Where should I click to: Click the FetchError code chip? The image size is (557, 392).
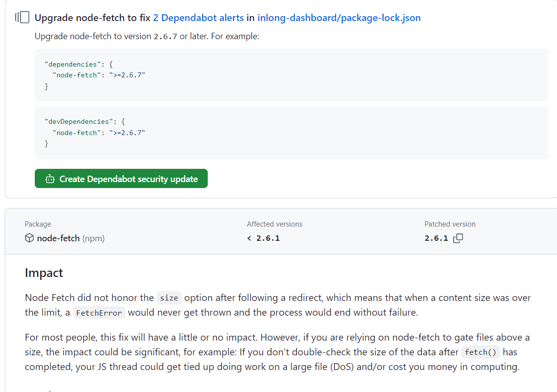coord(99,312)
